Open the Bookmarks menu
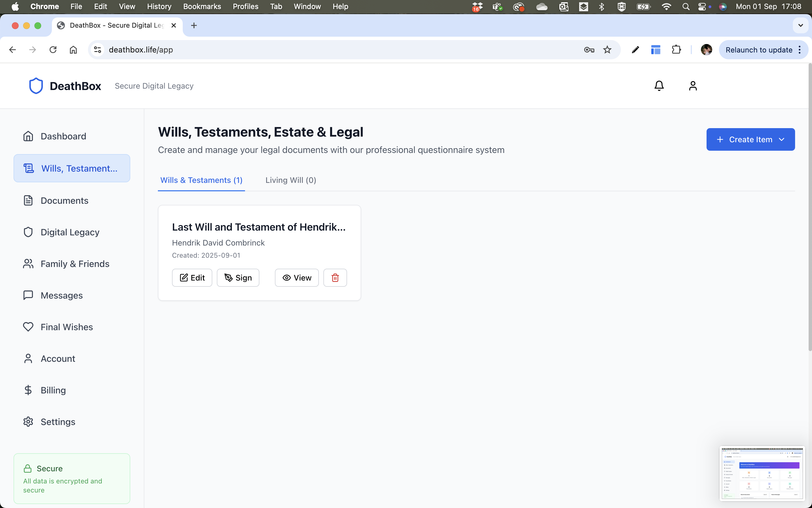The image size is (812, 508). point(202,6)
